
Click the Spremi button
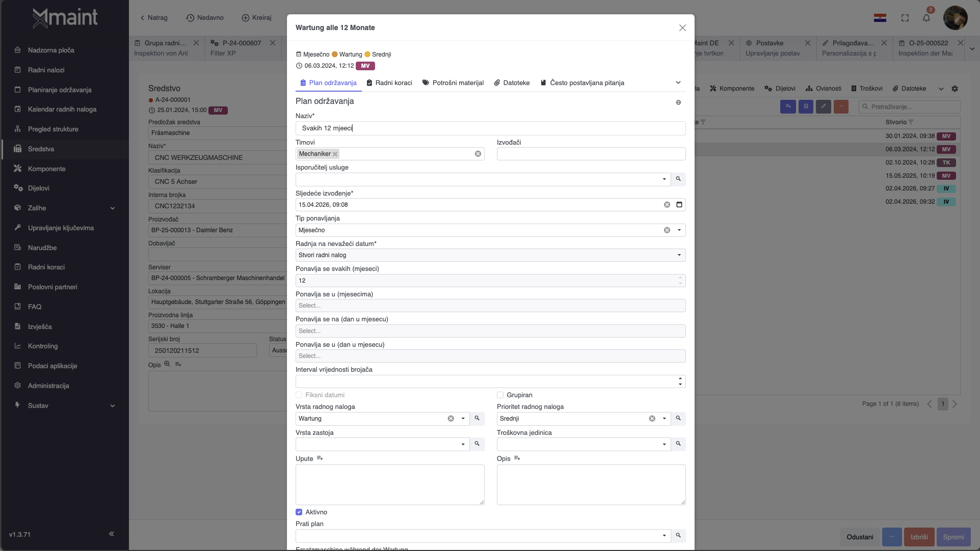953,537
